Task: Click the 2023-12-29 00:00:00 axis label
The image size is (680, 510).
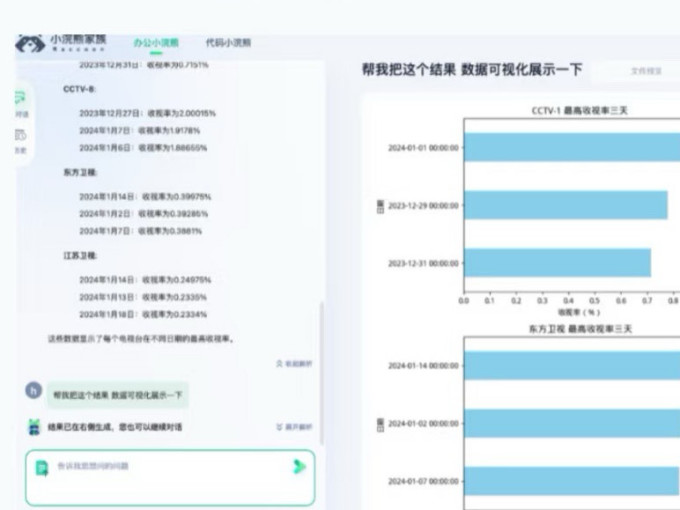Action: [423, 206]
